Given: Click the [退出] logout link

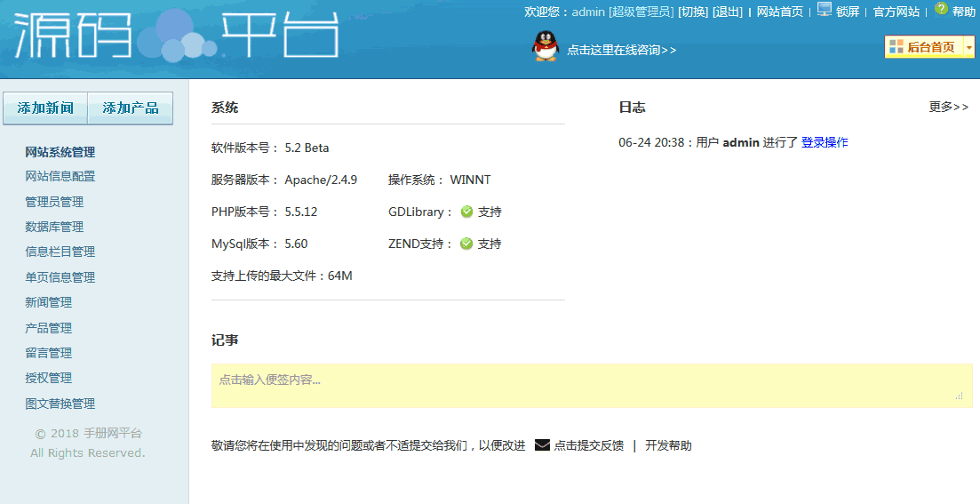Looking at the screenshot, I should (x=728, y=12).
